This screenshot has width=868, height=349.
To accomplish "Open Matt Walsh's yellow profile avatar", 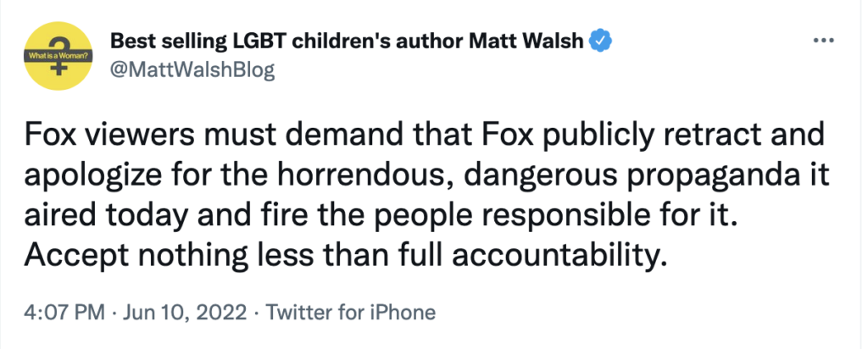I will point(58,56).
